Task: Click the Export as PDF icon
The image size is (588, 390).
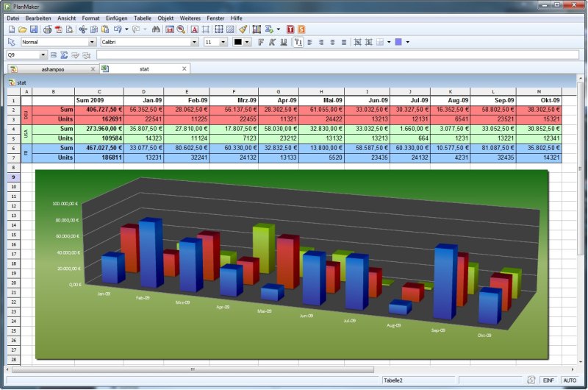Action: tap(59, 29)
